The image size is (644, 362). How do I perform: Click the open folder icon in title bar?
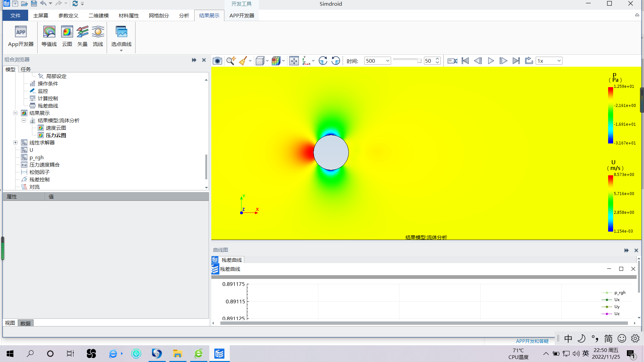click(24, 4)
